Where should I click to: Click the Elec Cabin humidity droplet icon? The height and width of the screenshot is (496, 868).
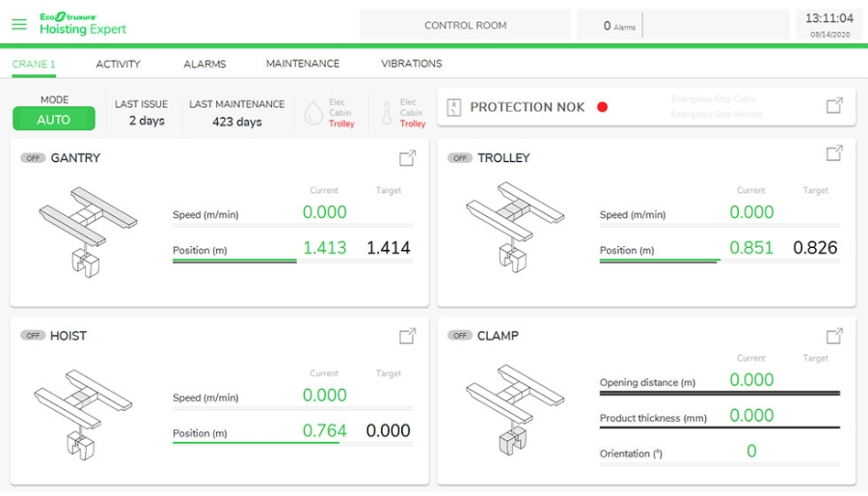pyautogui.click(x=313, y=113)
